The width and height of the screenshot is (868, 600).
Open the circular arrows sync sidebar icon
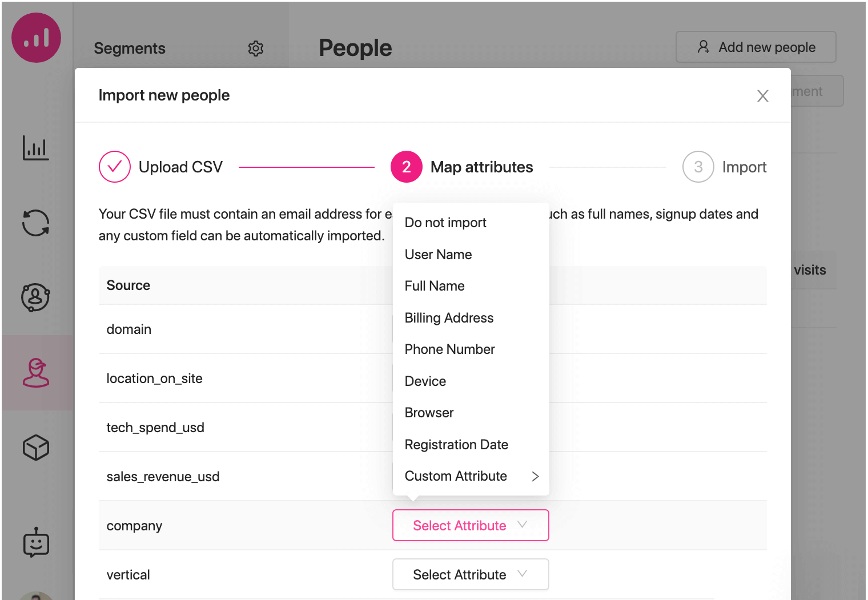click(x=36, y=223)
